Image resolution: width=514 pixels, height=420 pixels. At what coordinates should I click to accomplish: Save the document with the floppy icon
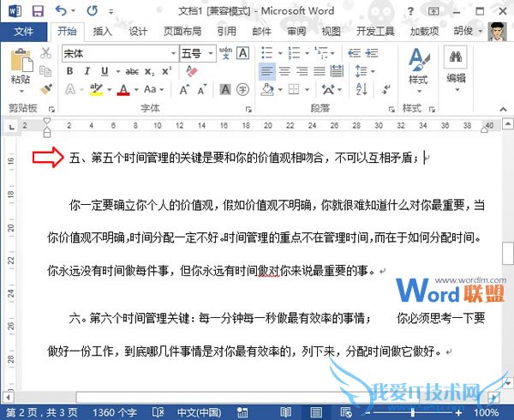[x=38, y=11]
